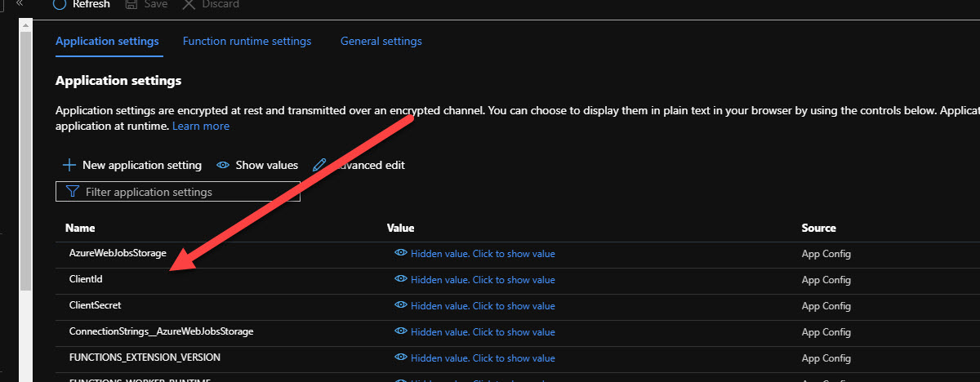Select the Application settings tab

pyautogui.click(x=107, y=41)
